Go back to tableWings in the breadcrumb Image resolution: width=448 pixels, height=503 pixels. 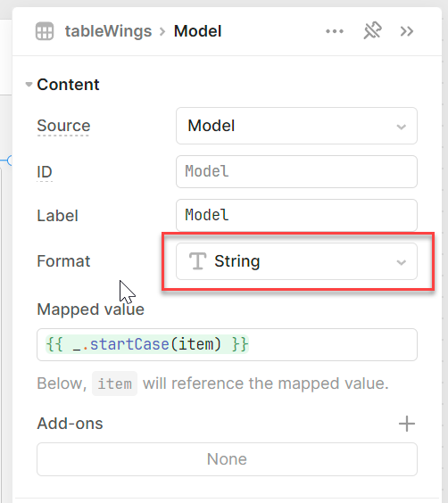pos(108,31)
